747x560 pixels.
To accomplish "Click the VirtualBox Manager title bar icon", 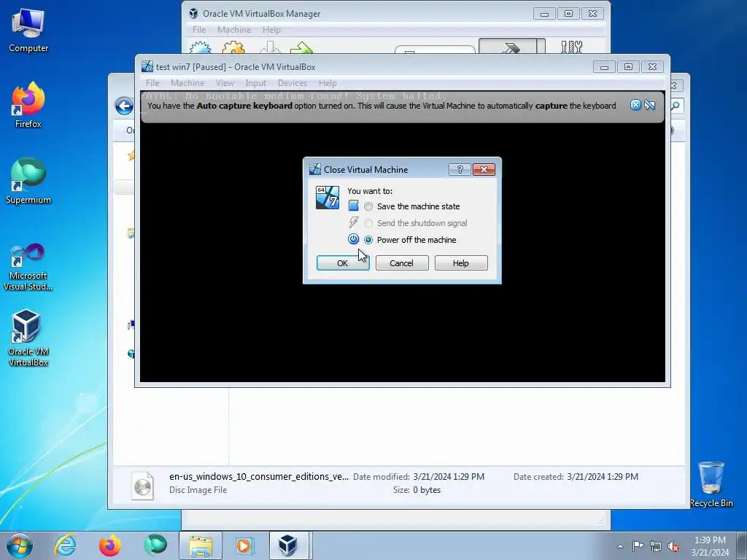I will click(x=193, y=13).
